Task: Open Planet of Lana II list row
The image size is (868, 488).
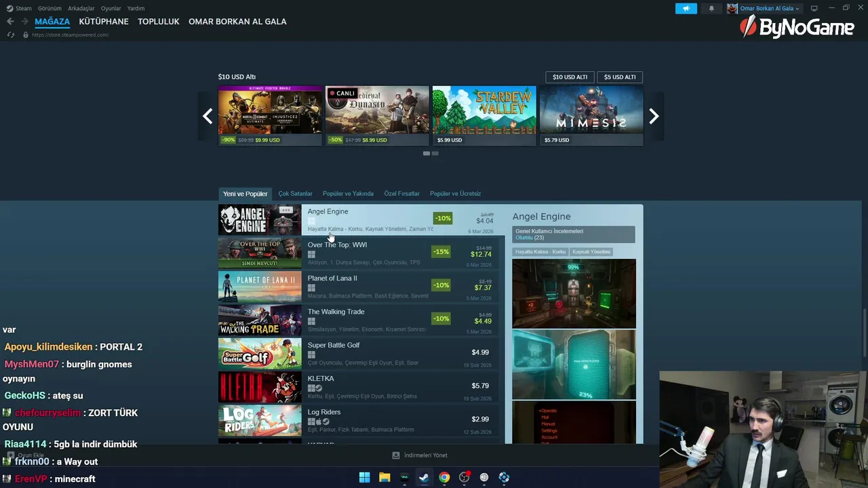Action: click(x=358, y=287)
